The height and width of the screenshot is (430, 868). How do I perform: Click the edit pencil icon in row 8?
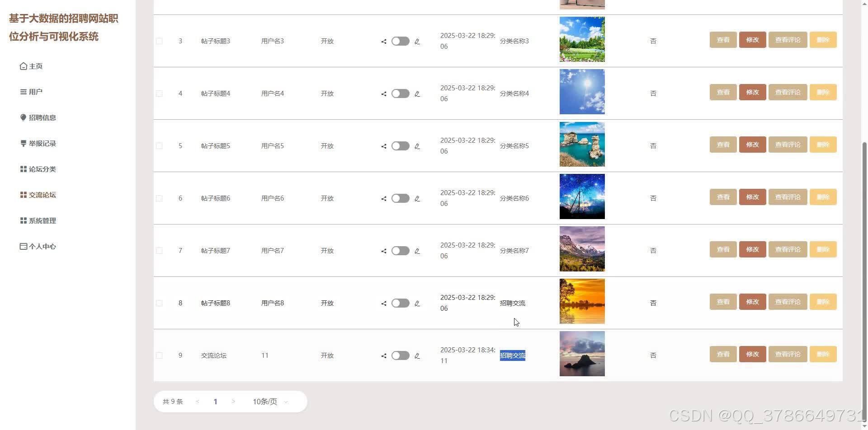point(417,303)
